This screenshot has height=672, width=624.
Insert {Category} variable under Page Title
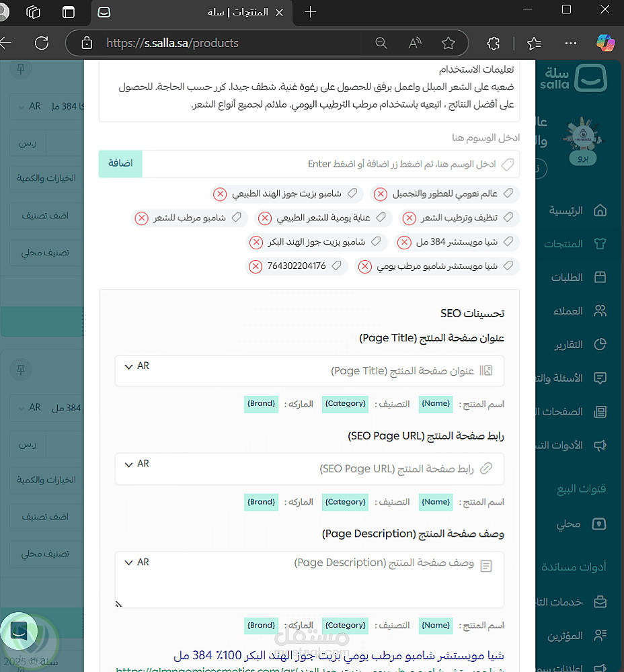pos(345,404)
